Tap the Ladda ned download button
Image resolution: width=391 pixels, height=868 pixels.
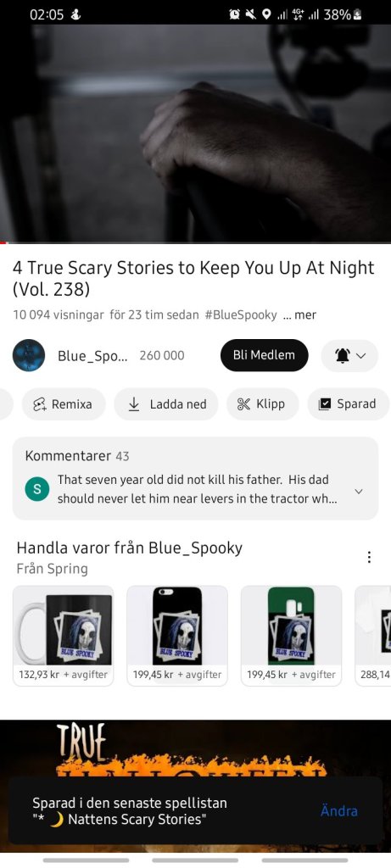[x=166, y=404]
